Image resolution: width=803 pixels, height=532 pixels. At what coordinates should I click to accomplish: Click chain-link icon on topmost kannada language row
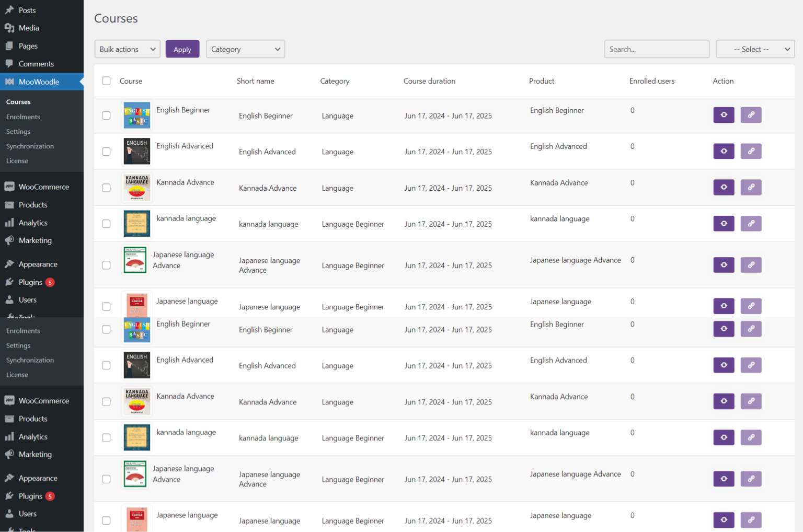coord(751,224)
